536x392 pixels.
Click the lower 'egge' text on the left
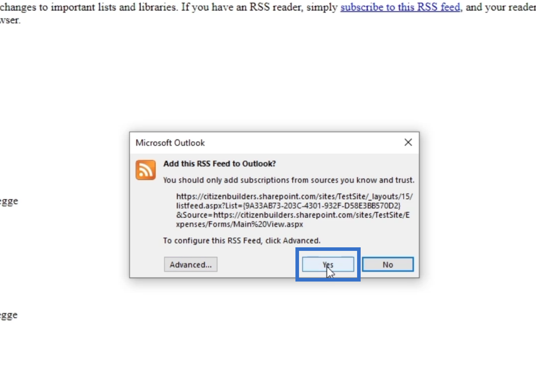(9, 316)
